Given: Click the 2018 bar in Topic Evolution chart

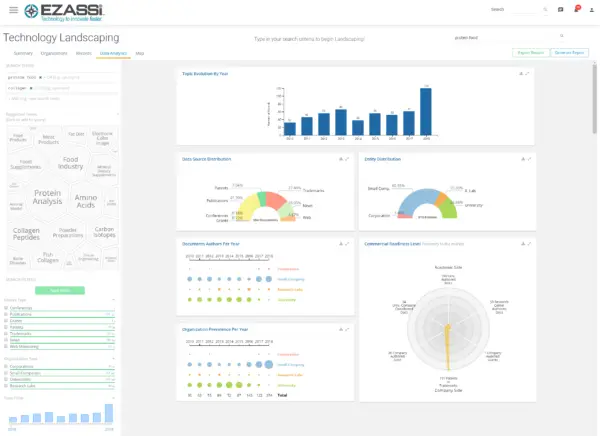Looking at the screenshot, I should pos(426,111).
